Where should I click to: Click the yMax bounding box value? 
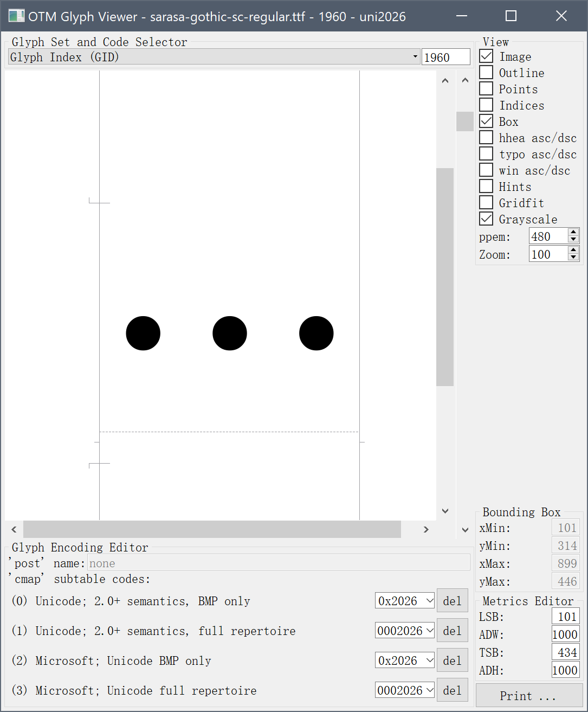coord(566,581)
